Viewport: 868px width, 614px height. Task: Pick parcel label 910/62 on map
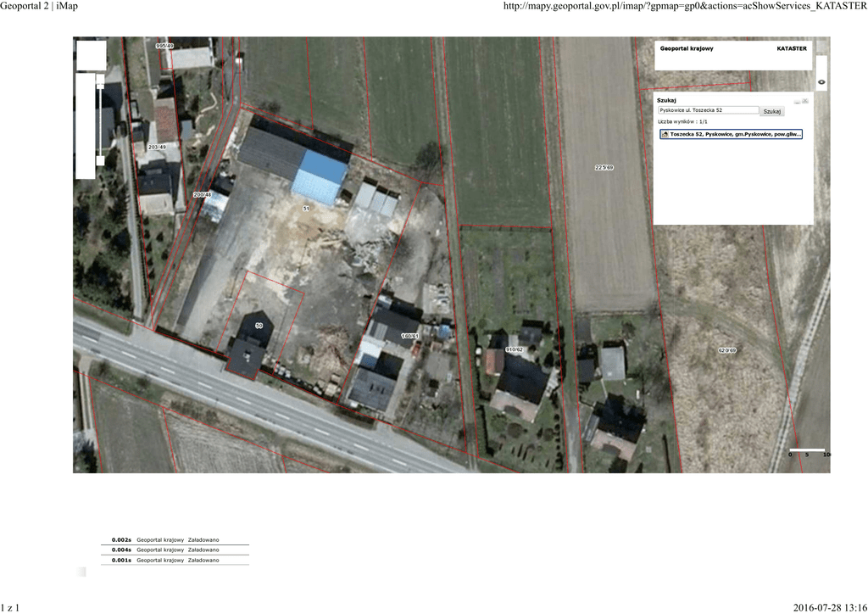click(x=515, y=349)
